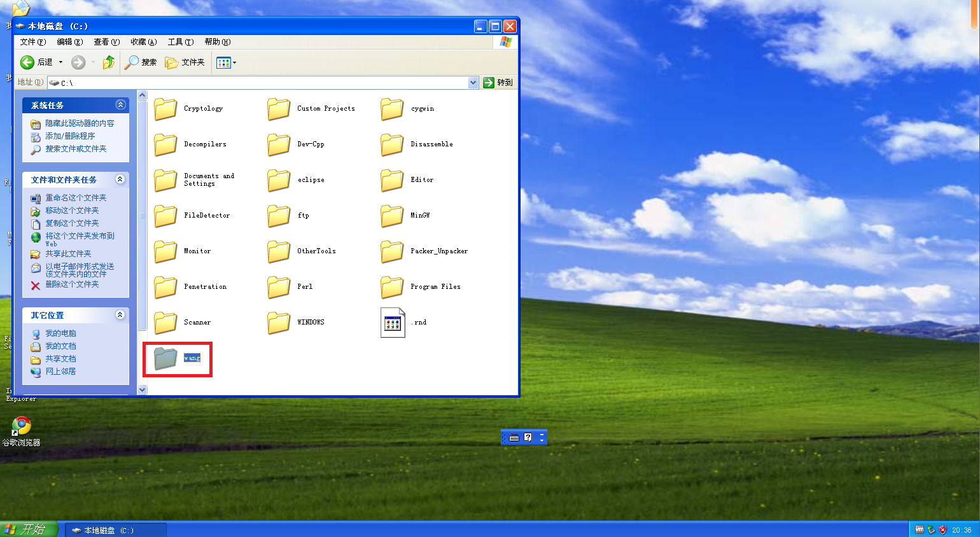Click 添加/删除程序 link

(70, 136)
